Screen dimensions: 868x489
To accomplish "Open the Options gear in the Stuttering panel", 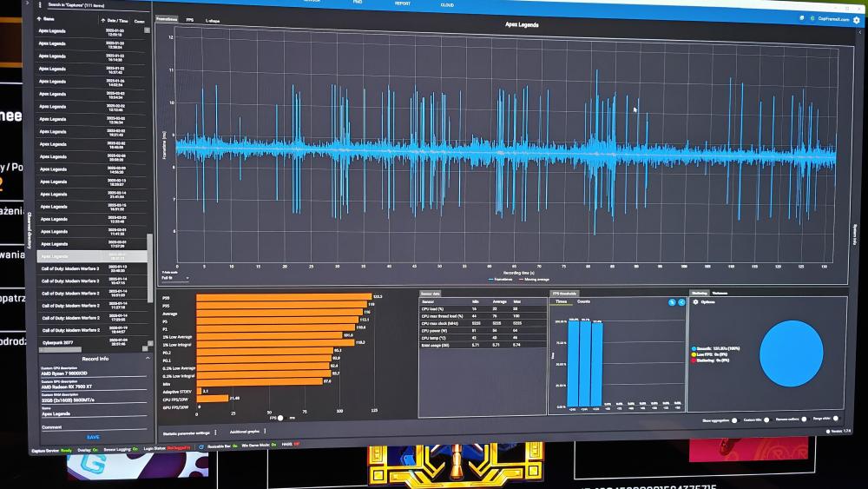I will click(696, 301).
